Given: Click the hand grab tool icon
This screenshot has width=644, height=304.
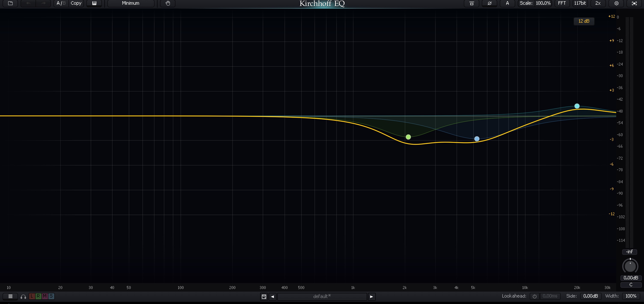Looking at the screenshot, I should [168, 3].
